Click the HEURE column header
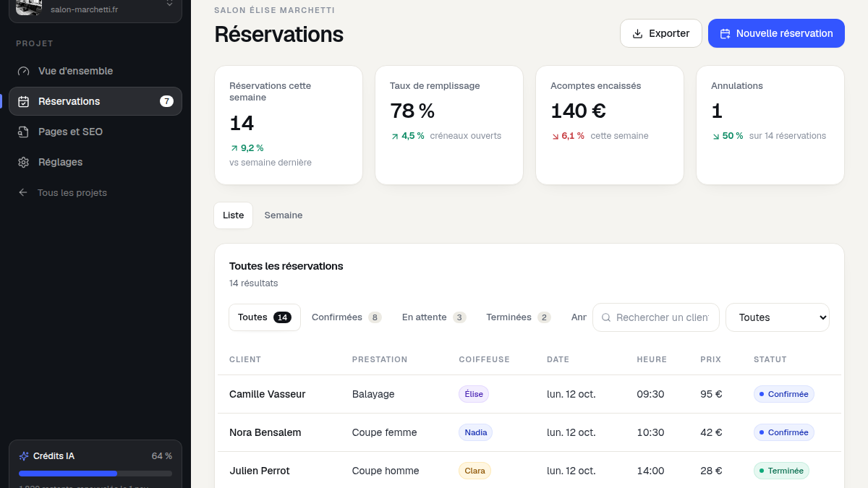The image size is (868, 488). [x=652, y=359]
